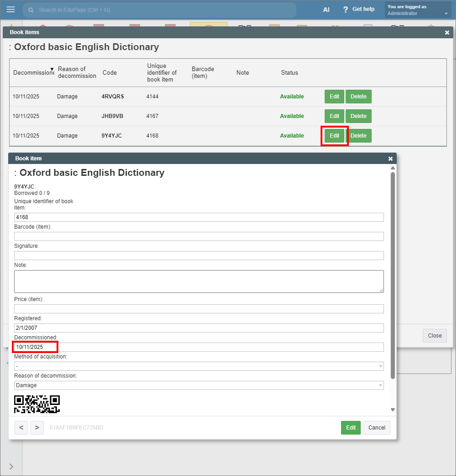
Task: Close the Book item dialog
Action: click(x=390, y=159)
